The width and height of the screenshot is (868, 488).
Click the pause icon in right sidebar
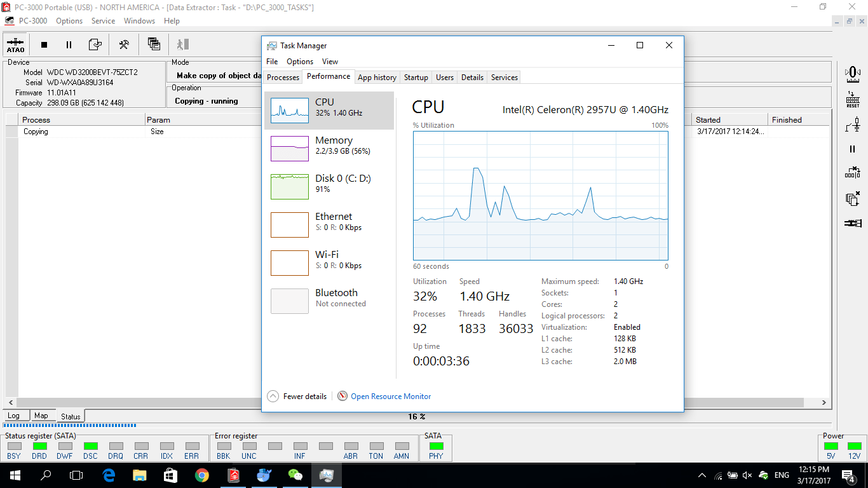coord(853,149)
